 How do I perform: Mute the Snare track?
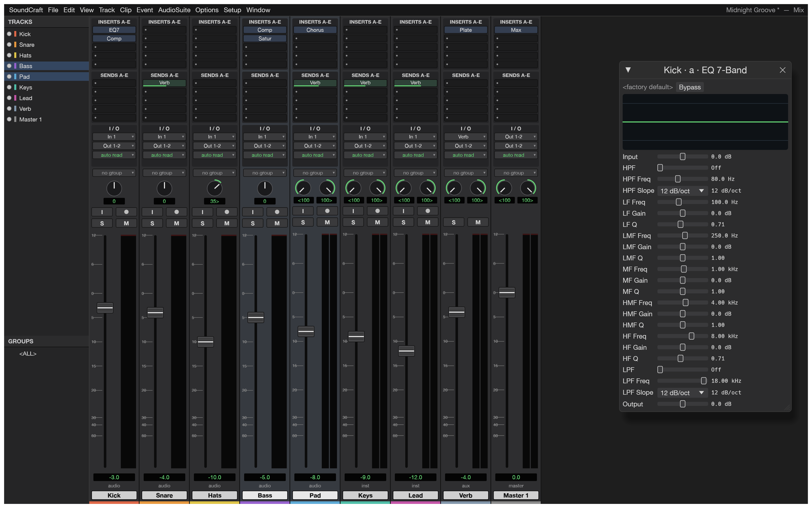[177, 224]
